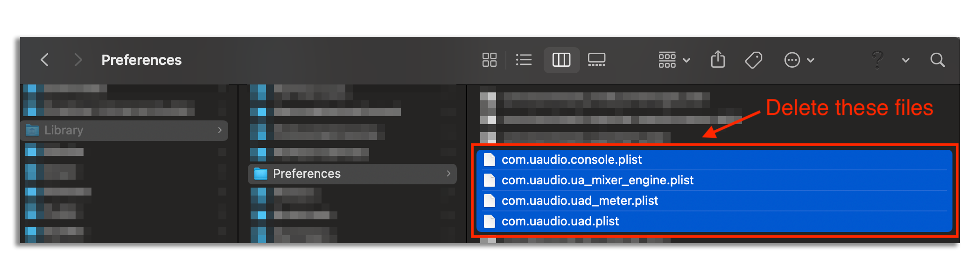980x280 pixels.
Task: Select the Preferences folder in middle column
Action: 352,174
